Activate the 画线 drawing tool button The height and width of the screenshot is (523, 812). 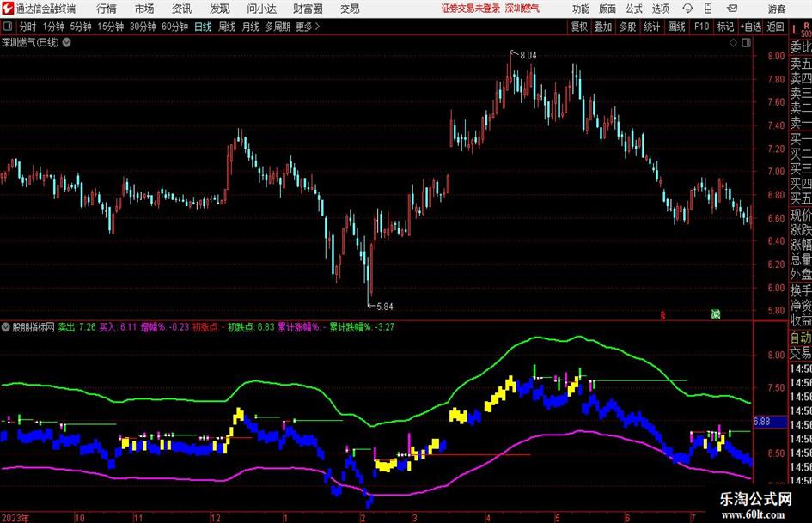pos(676,27)
